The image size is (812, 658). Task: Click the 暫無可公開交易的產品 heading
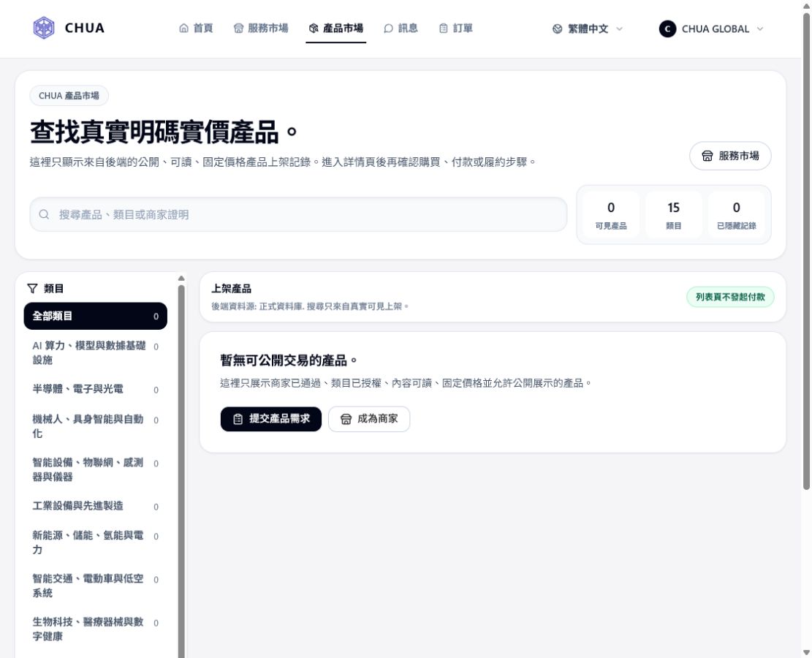point(289,360)
